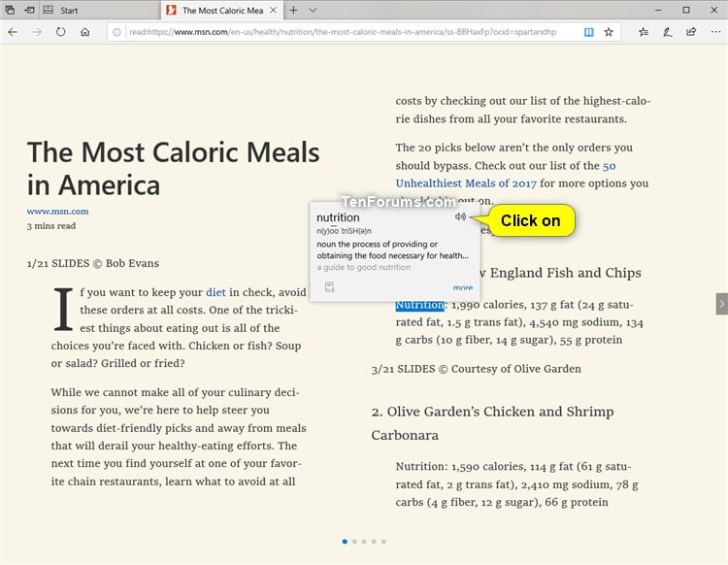Open the Hub favorites list icon
This screenshot has width=728, height=565.
click(x=643, y=32)
